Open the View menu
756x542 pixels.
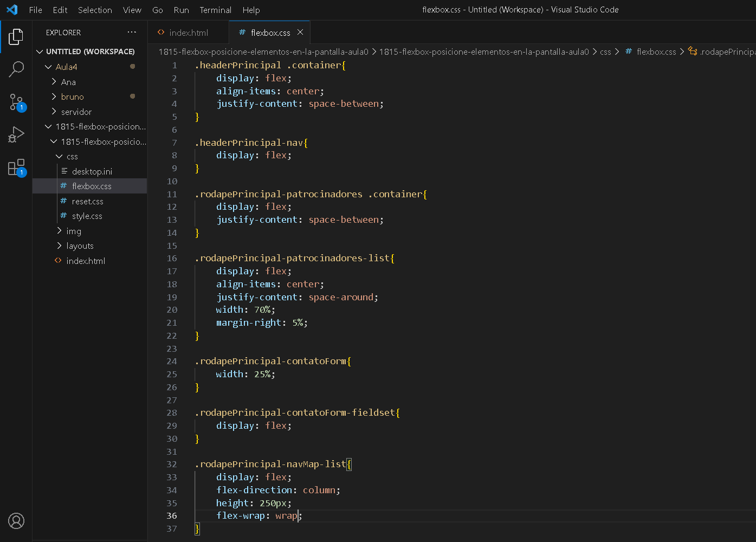[x=132, y=10]
